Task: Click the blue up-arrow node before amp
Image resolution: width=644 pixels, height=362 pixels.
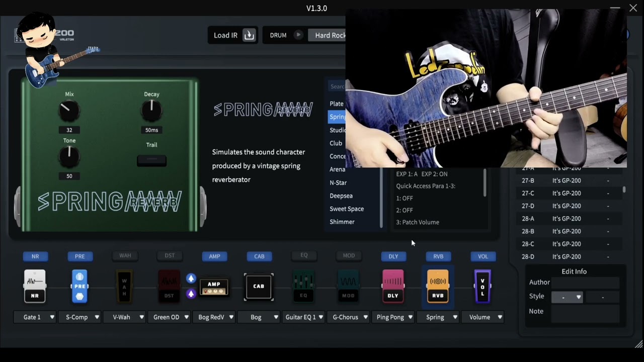Action: coord(191,279)
